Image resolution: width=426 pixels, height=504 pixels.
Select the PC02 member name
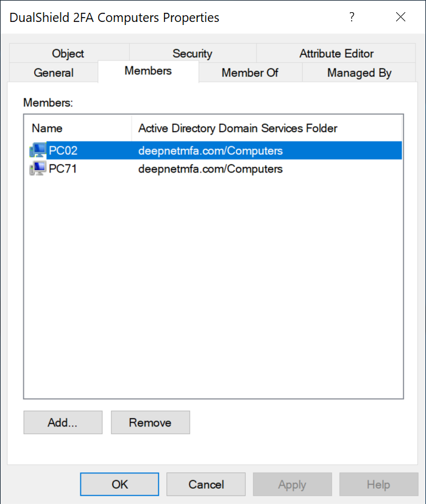point(63,151)
